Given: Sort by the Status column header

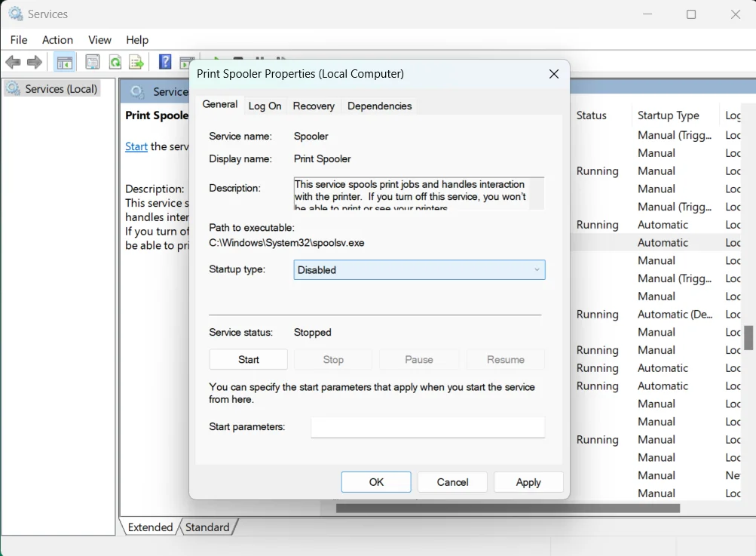Looking at the screenshot, I should (x=591, y=115).
